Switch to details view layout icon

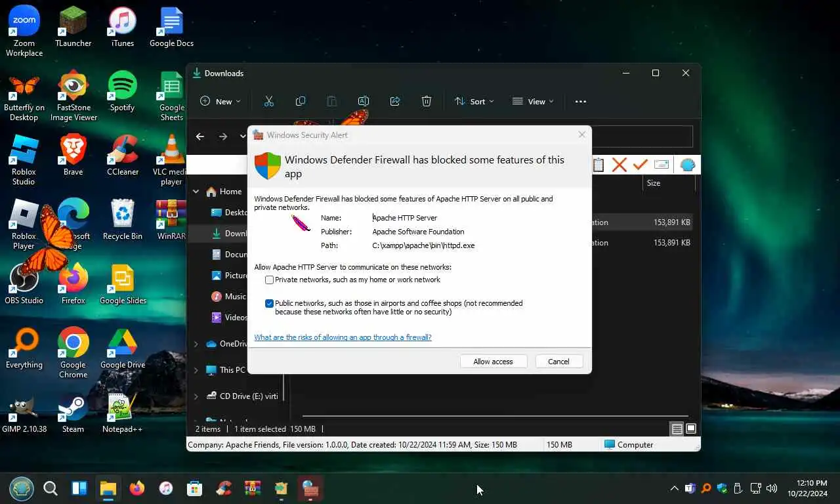677,429
